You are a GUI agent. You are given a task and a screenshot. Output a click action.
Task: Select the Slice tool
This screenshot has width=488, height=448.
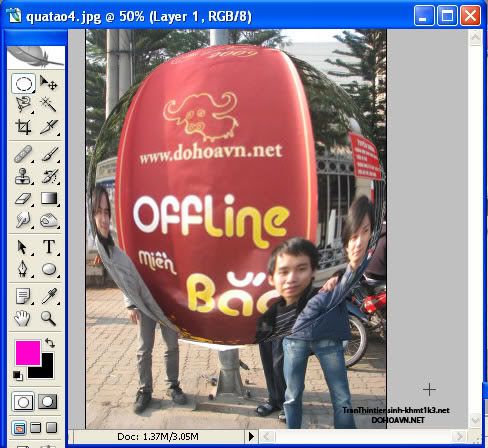[x=49, y=127]
